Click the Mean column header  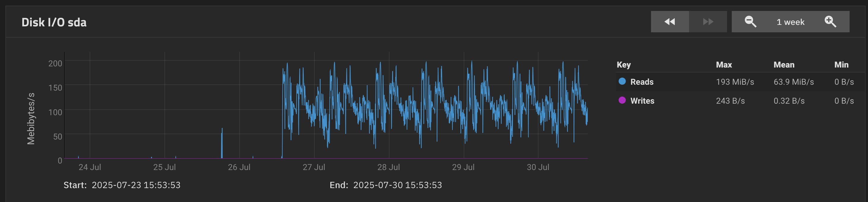click(784, 65)
